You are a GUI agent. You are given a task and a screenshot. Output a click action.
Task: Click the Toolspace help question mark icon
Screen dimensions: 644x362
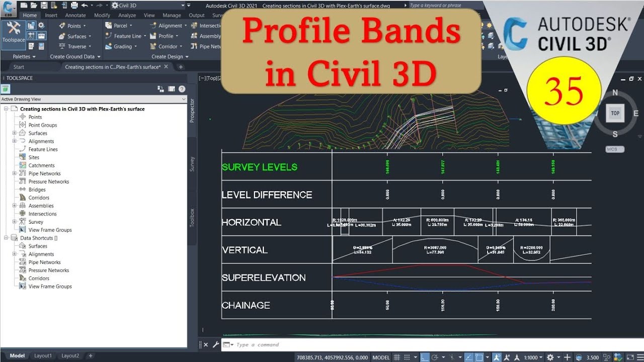pos(182,89)
